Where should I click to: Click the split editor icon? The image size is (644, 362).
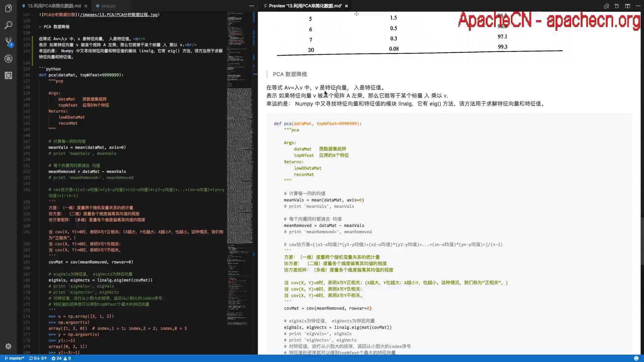click(627, 6)
